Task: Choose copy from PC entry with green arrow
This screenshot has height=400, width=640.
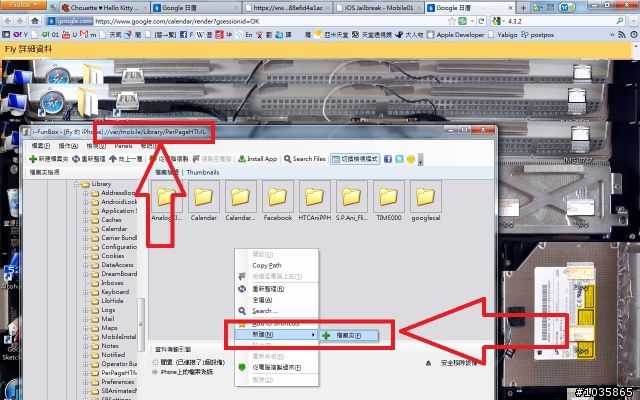Action: click(x=276, y=367)
